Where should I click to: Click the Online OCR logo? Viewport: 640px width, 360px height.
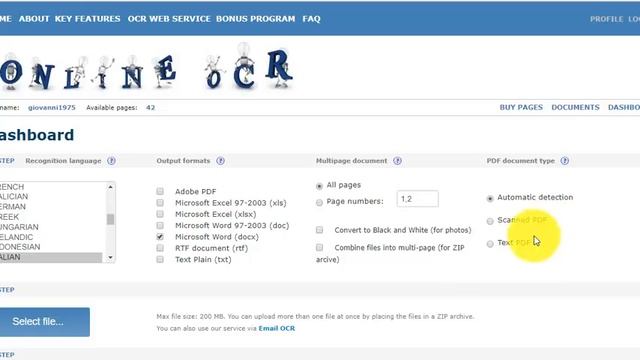146,69
